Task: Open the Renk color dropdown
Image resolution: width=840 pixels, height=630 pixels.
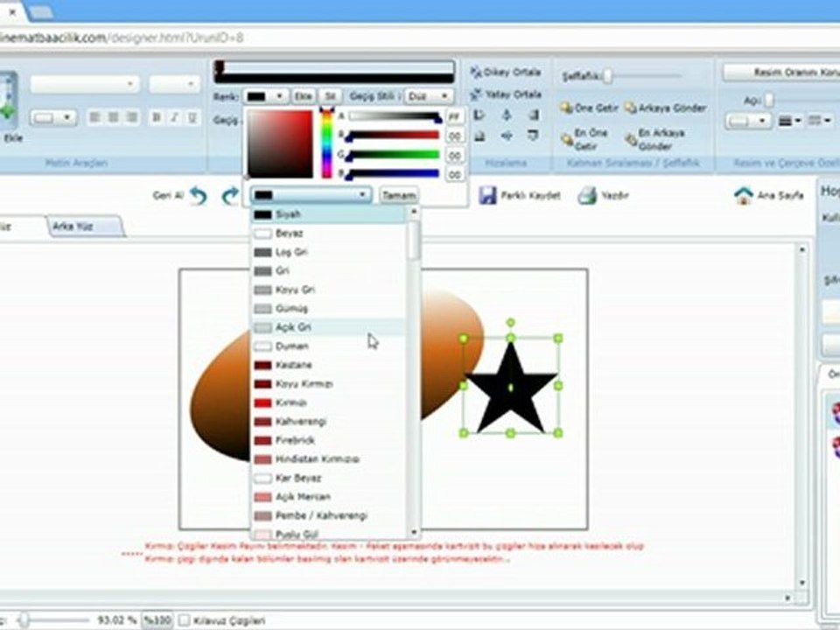Action: coord(265,96)
